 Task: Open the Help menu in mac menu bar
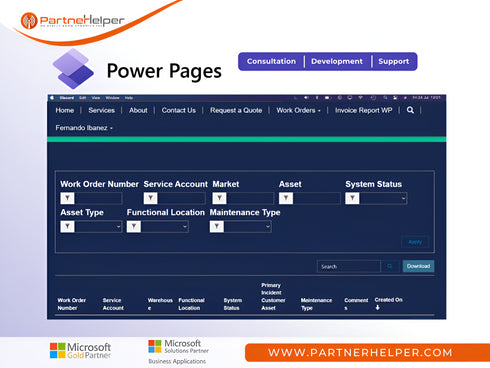pos(129,98)
